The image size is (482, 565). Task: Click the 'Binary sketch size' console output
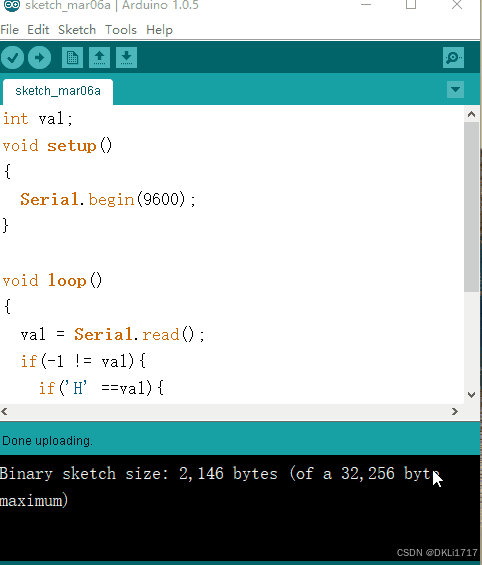(220, 473)
